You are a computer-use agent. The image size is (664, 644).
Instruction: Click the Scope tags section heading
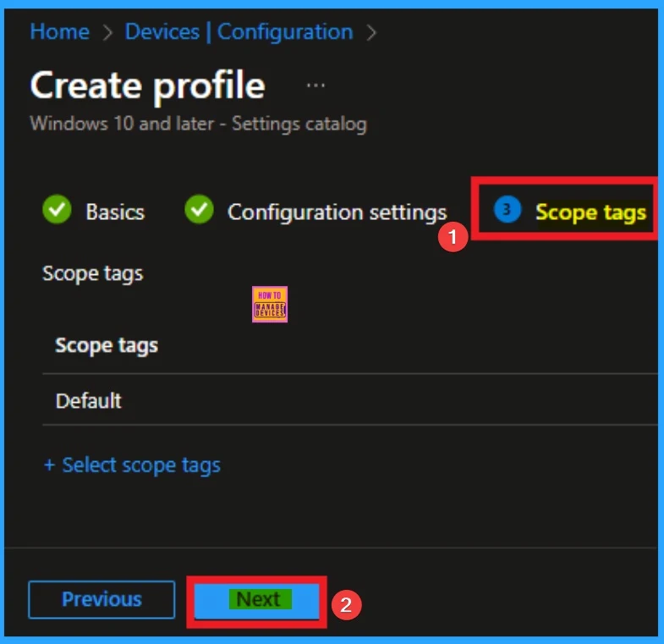pyautogui.click(x=93, y=273)
